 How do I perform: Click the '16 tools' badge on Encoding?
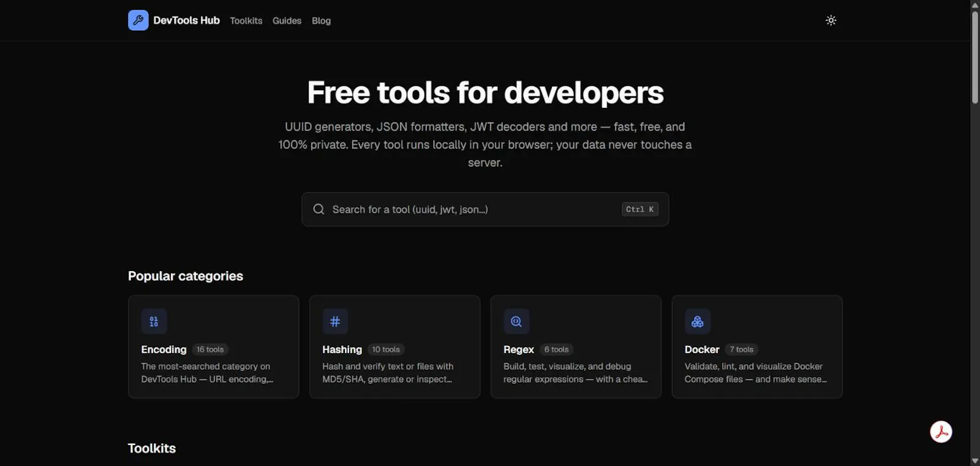click(x=210, y=349)
